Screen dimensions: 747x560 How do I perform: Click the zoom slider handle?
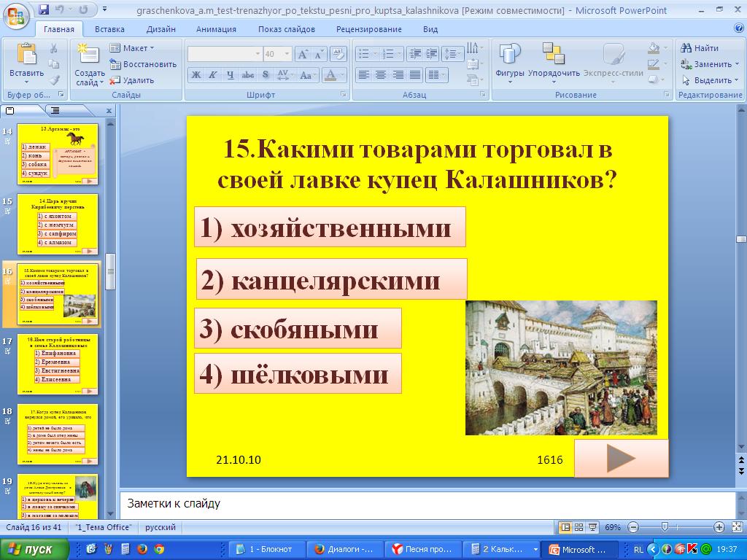click(x=664, y=527)
